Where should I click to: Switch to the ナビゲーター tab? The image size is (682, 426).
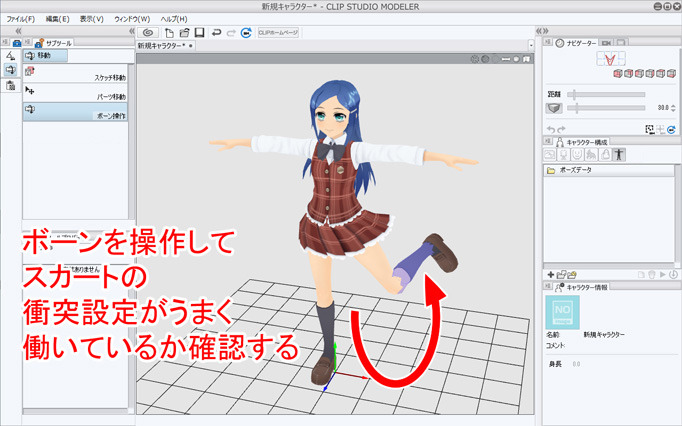click(576, 43)
